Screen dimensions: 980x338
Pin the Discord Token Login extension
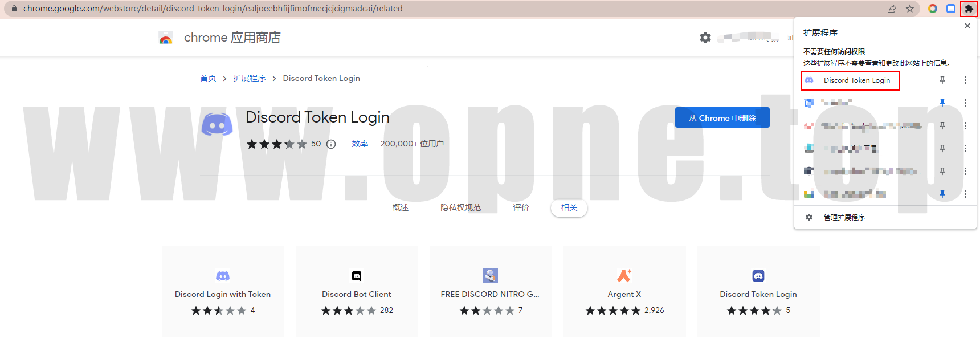click(942, 80)
